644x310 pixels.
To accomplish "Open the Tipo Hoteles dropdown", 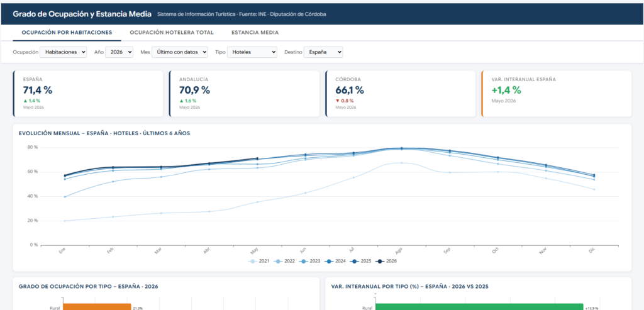I will coord(252,52).
